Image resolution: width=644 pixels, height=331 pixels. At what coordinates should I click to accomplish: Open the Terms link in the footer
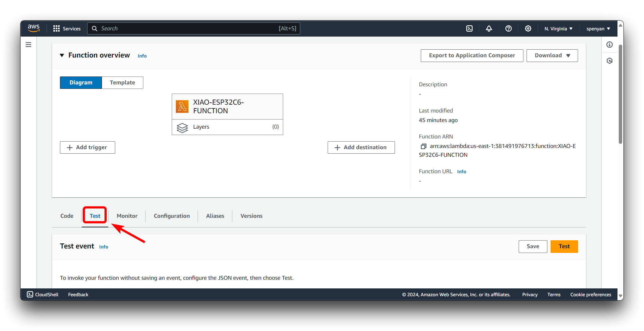point(554,294)
